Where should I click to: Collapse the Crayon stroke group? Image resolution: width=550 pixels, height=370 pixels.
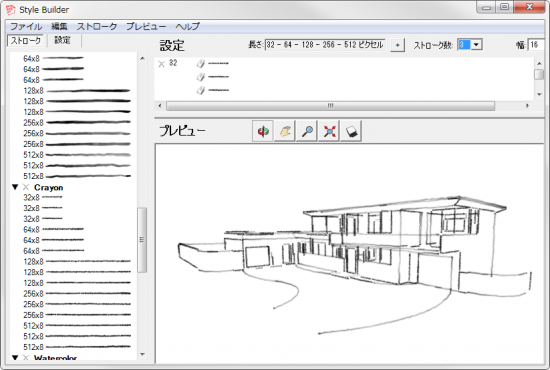click(x=15, y=187)
